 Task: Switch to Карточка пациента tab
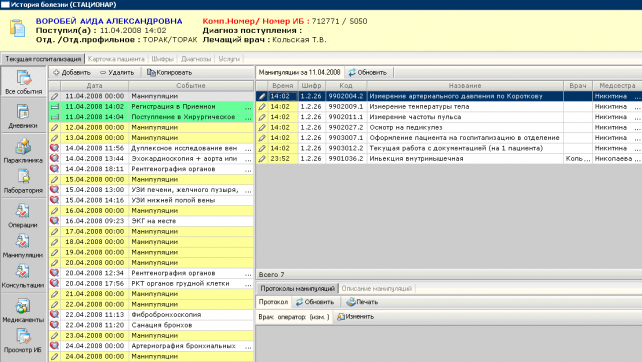pos(116,59)
